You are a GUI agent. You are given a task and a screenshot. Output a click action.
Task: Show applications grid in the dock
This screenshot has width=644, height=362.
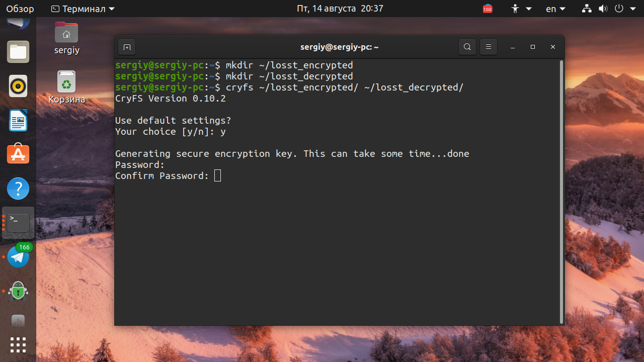[18, 345]
